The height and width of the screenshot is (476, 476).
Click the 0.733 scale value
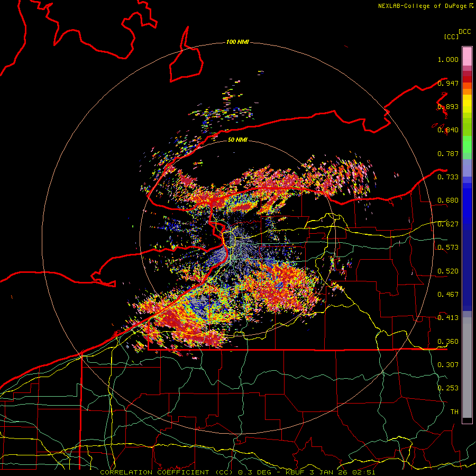pos(448,177)
